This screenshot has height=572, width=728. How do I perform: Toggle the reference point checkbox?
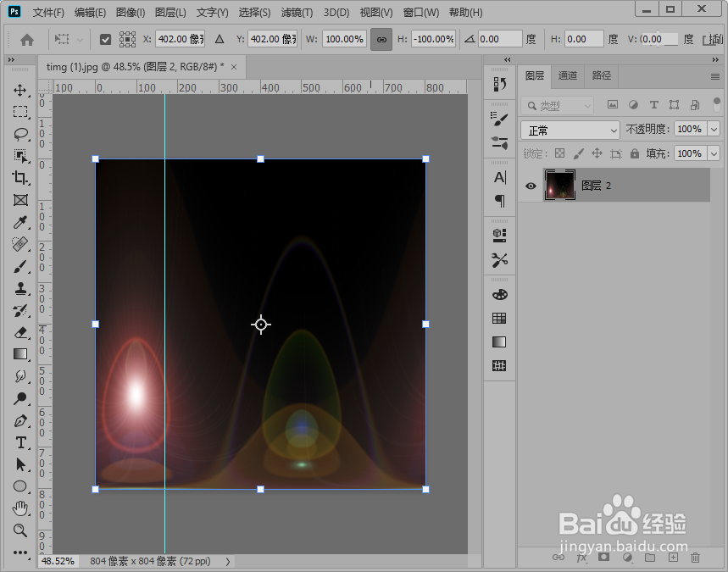point(105,40)
